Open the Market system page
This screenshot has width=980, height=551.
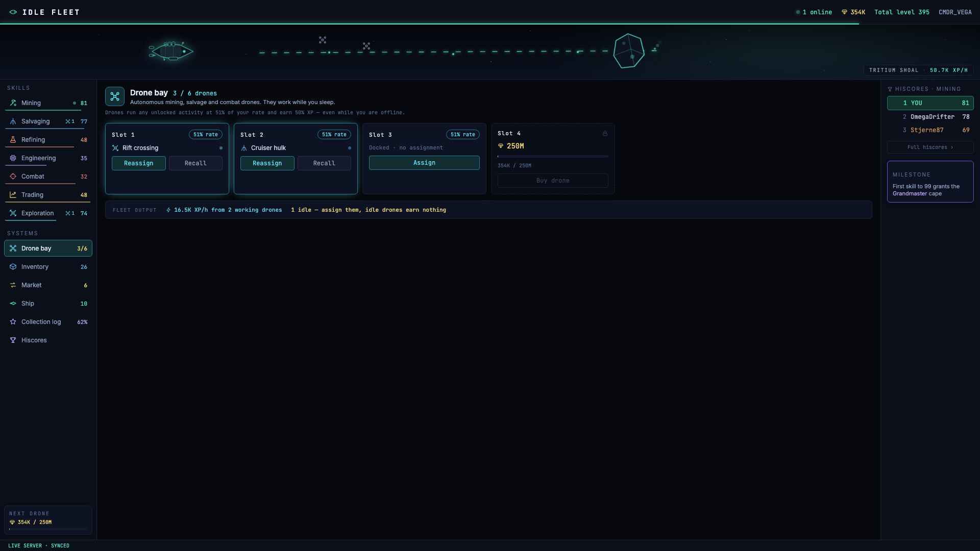pyautogui.click(x=48, y=285)
